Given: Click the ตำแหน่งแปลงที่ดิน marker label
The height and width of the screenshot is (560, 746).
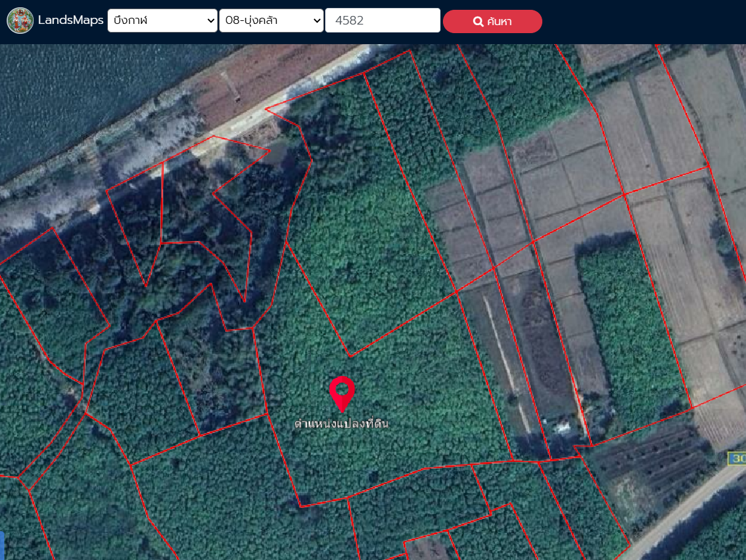Looking at the screenshot, I should pyautogui.click(x=342, y=424).
